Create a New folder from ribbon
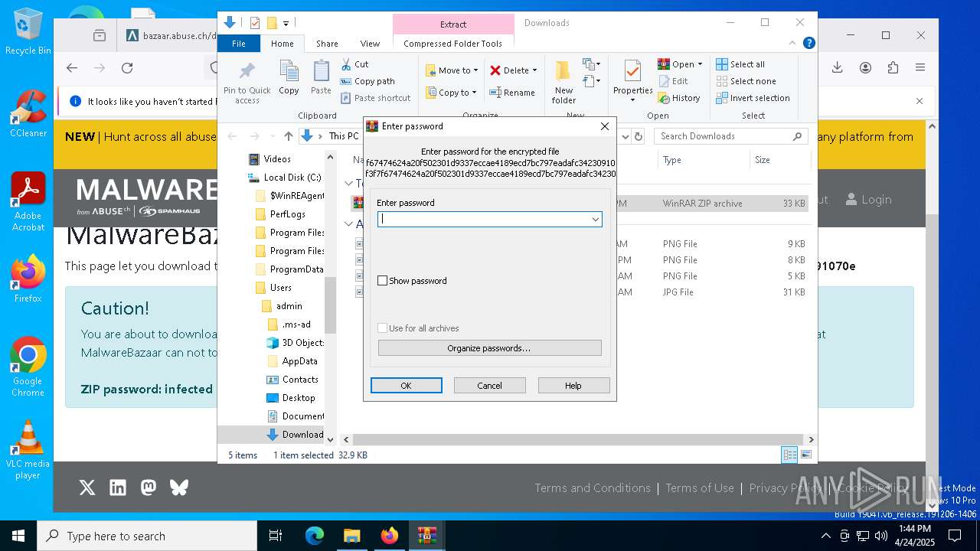This screenshot has width=980, height=551. pyautogui.click(x=563, y=83)
